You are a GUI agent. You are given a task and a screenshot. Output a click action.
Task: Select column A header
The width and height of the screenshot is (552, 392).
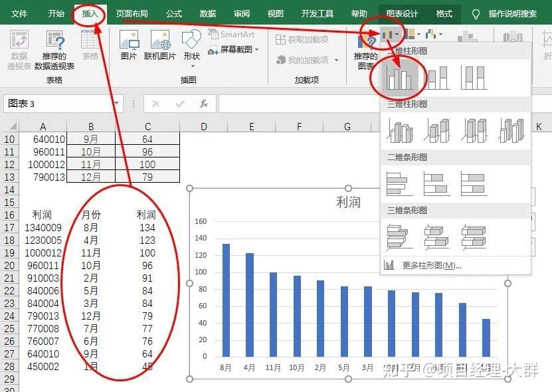tap(43, 126)
